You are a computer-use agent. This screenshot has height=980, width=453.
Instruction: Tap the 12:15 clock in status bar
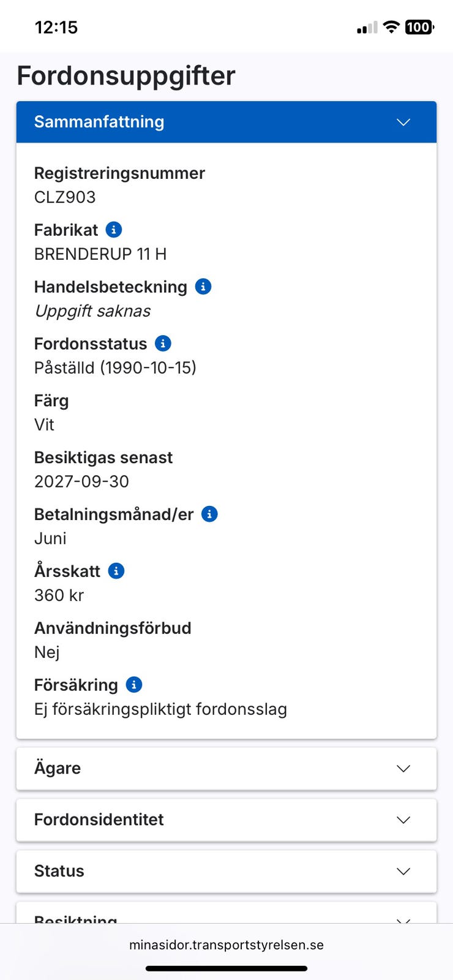pyautogui.click(x=56, y=28)
